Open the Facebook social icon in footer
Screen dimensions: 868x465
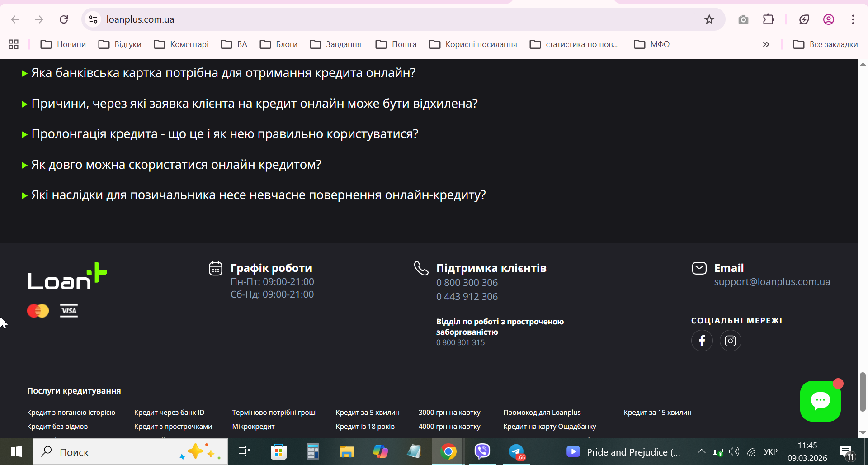coord(702,341)
